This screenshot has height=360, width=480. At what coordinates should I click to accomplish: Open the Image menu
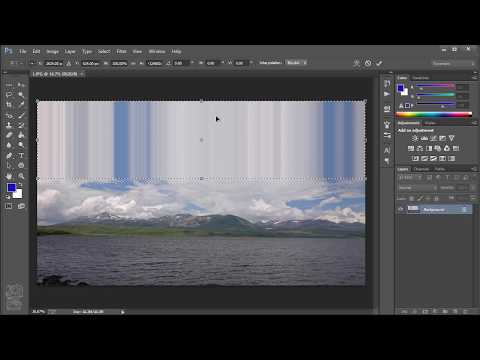[x=52, y=51]
